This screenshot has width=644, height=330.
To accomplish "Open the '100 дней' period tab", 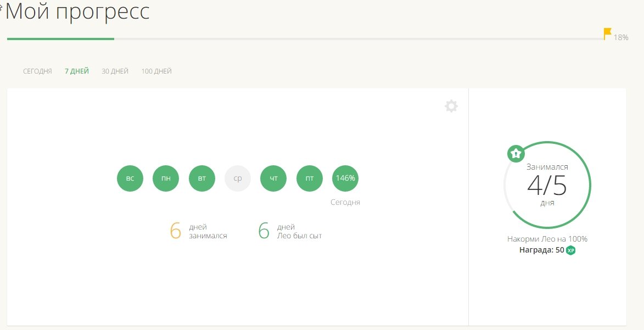I will click(156, 71).
